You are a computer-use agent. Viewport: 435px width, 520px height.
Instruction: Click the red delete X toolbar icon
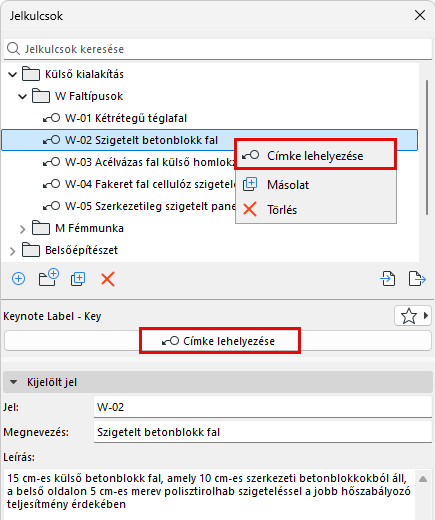pos(108,279)
